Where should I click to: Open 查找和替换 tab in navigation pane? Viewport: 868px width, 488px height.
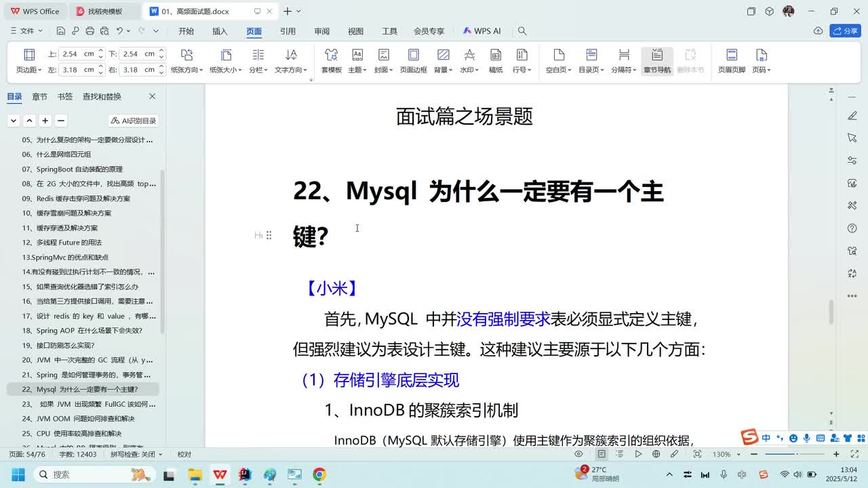[x=102, y=96]
